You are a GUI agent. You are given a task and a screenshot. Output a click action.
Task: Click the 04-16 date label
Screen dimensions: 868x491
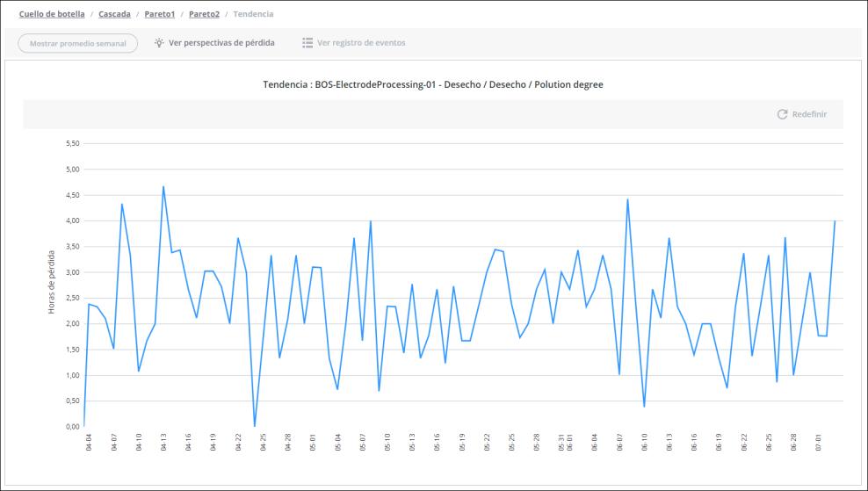pos(188,443)
